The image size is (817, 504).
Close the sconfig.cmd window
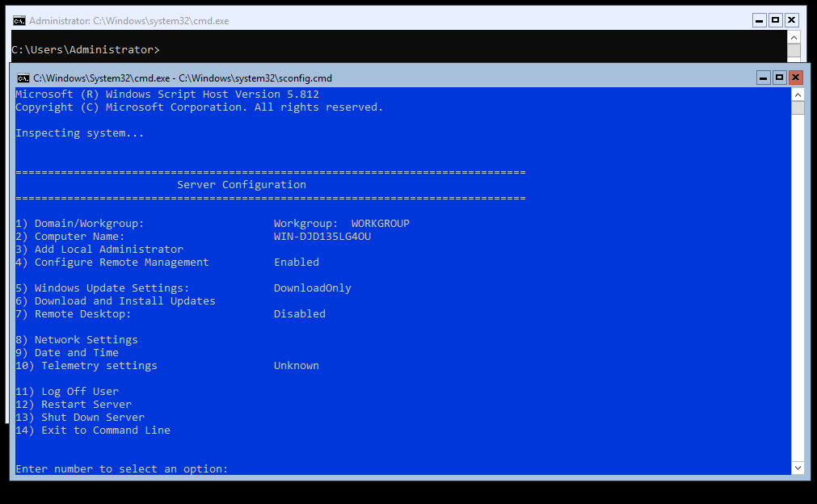tap(796, 78)
